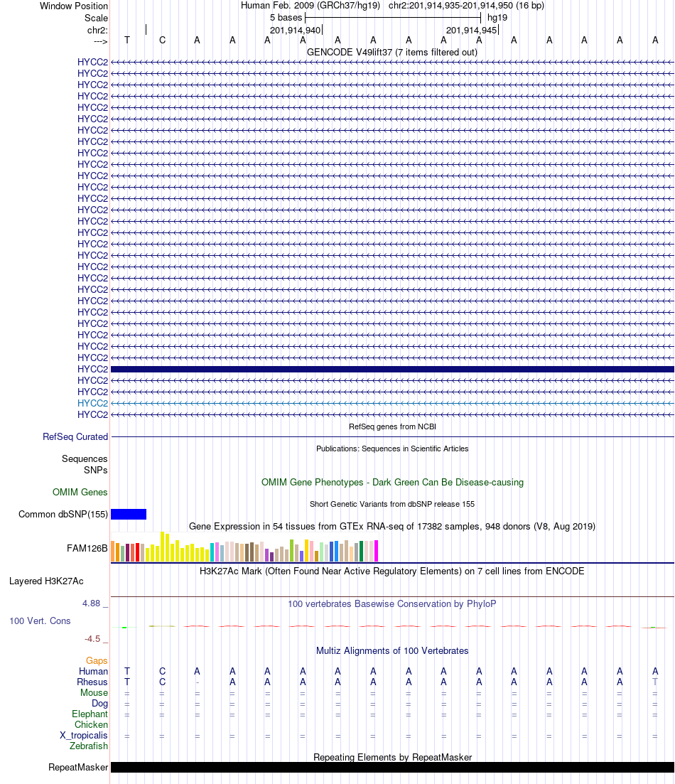This screenshot has height=784, width=675.
Task: Click 'Short Genetic Variants from dbSNP release 155'
Action: [x=392, y=504]
